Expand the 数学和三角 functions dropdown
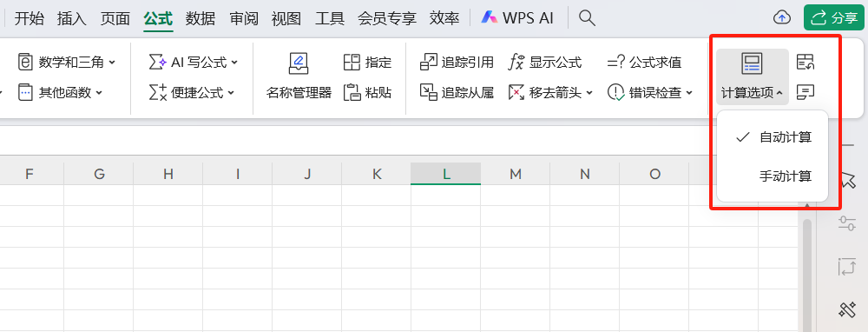Image resolution: width=868 pixels, height=332 pixels. [112, 63]
